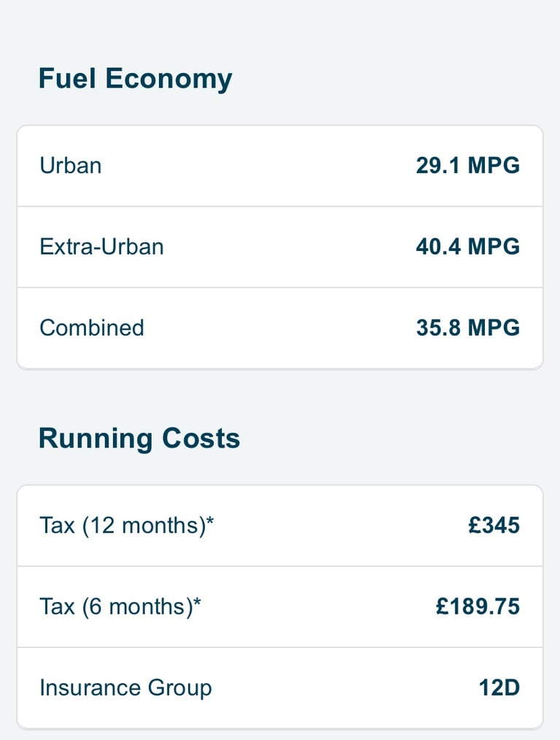The image size is (560, 740).
Task: Select the £345 tax value
Action: [x=494, y=525]
